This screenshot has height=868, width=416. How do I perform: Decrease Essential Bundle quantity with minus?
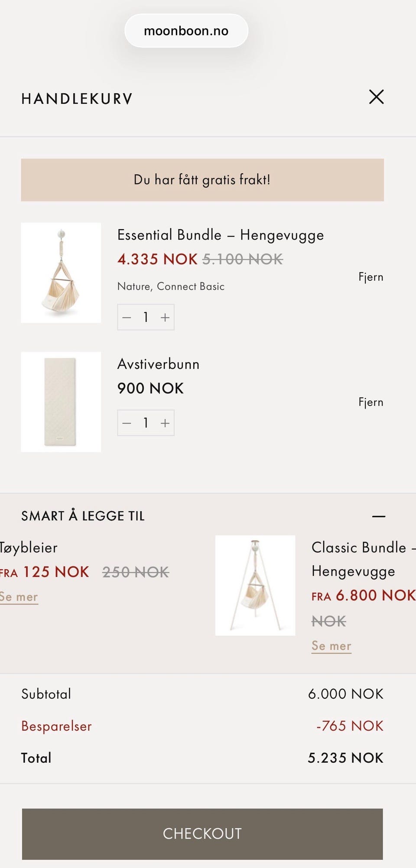(x=127, y=317)
